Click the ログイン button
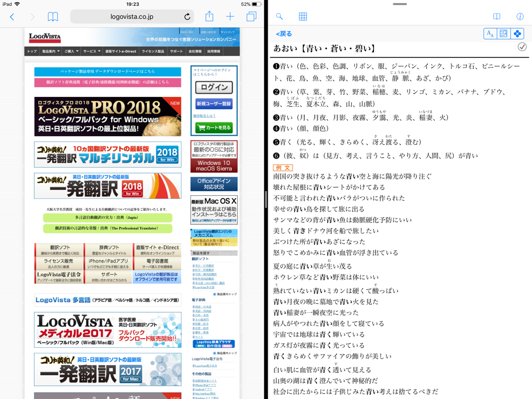 (x=214, y=87)
